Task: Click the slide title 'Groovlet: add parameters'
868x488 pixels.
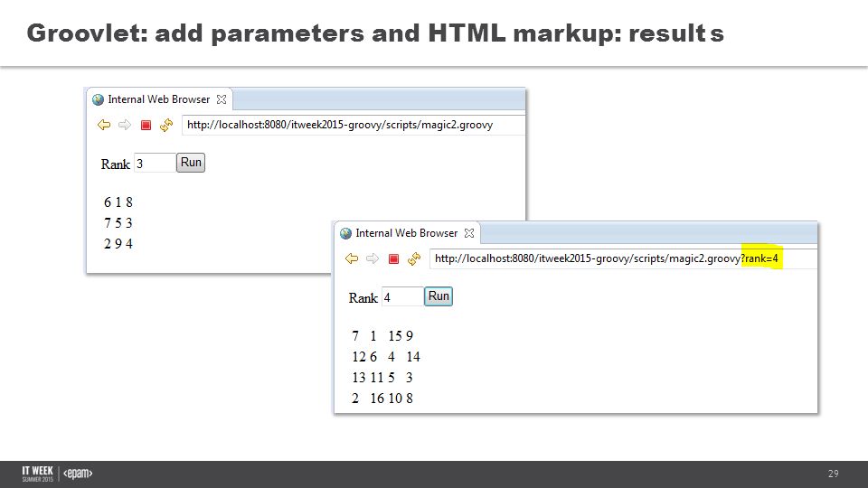Action: (375, 33)
